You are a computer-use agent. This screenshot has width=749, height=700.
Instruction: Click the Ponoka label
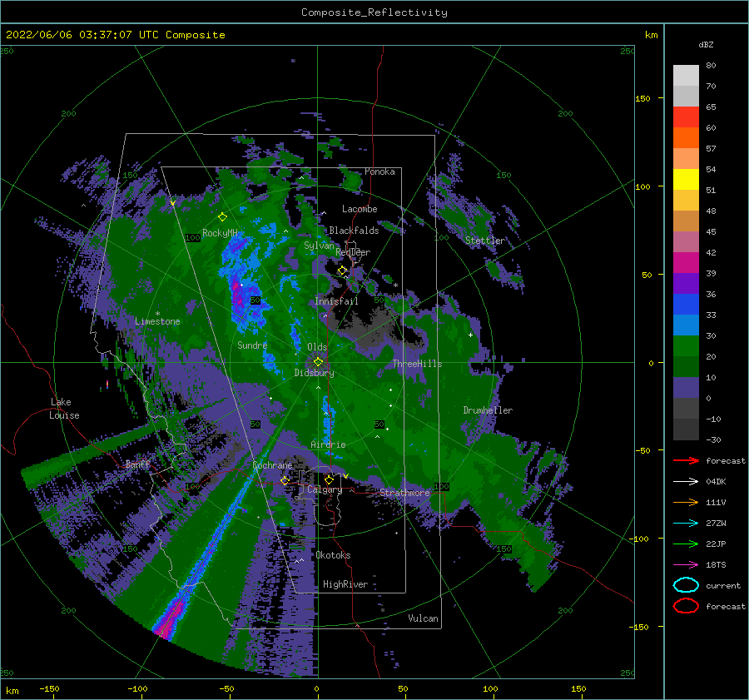(x=379, y=171)
